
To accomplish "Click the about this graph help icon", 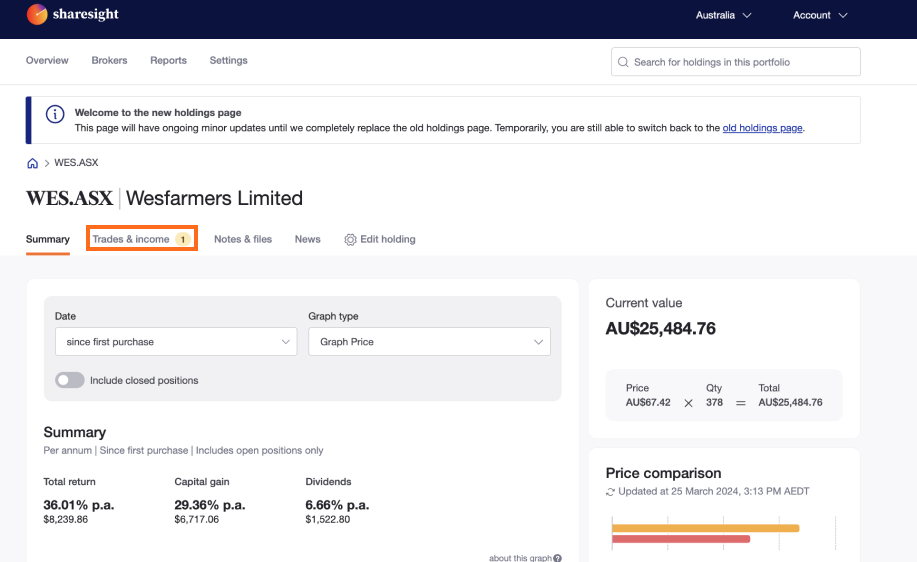I will point(557,558).
